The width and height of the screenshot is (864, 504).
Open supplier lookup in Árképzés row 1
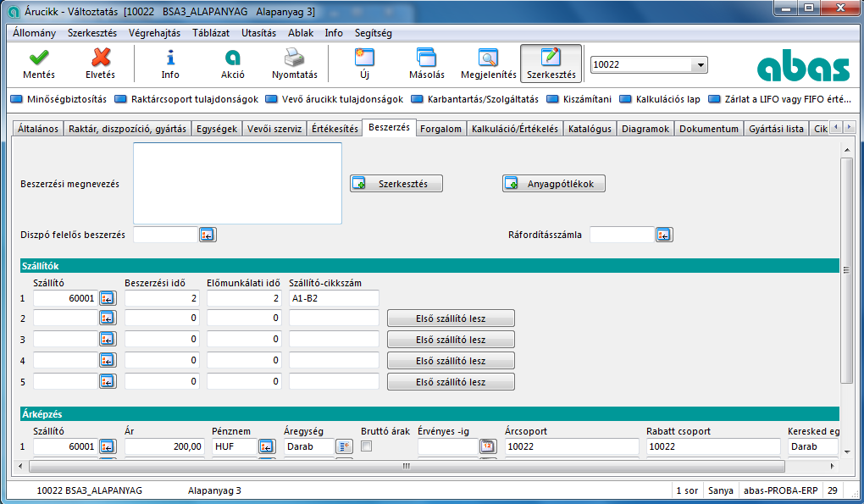pyautogui.click(x=108, y=446)
